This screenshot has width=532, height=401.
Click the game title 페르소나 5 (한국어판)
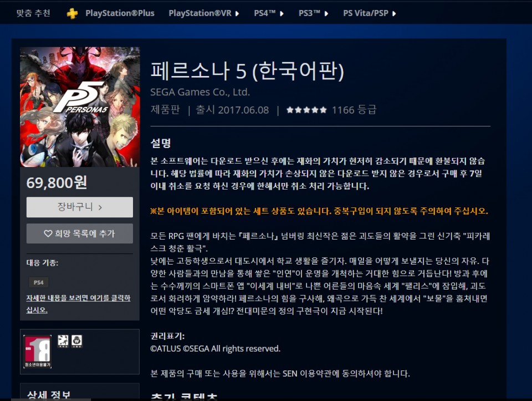click(247, 71)
